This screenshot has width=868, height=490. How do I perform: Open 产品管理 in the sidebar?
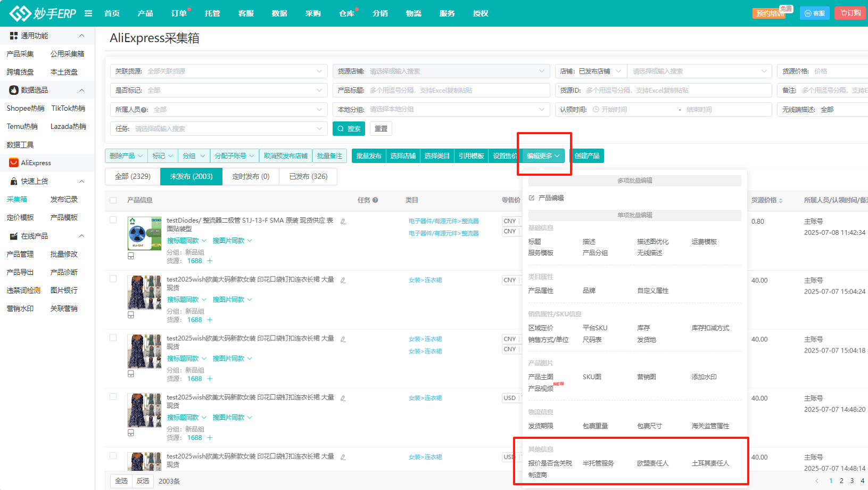tap(20, 254)
